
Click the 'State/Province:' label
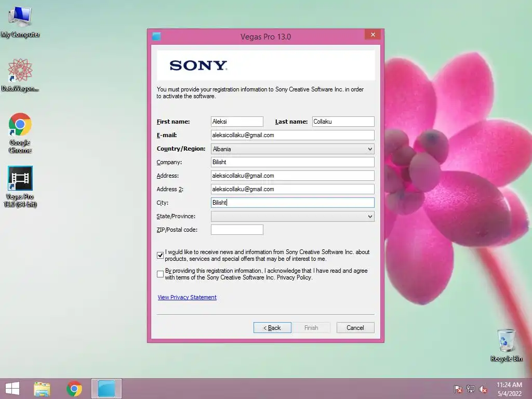[176, 216]
